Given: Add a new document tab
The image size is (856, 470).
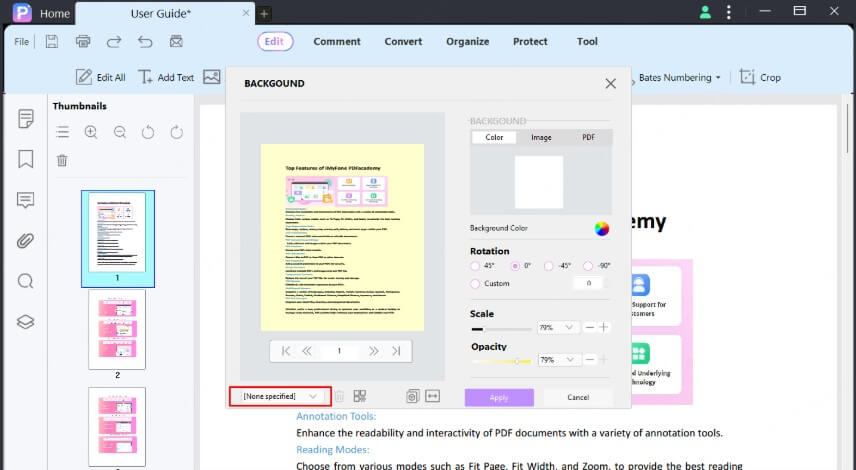Looking at the screenshot, I should click(x=264, y=14).
